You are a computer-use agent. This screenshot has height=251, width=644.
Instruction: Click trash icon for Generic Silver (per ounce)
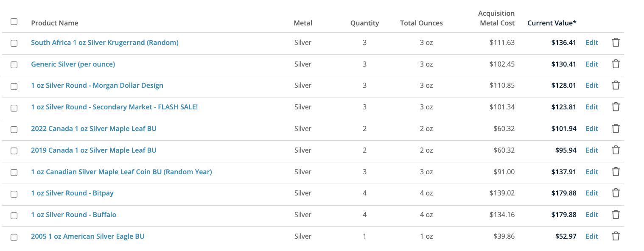[616, 64]
